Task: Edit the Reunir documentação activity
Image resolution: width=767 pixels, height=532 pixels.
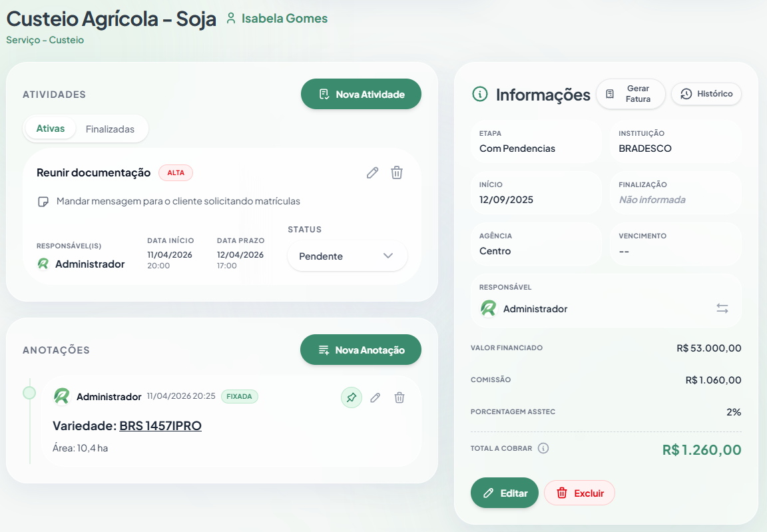Action: 372,172
